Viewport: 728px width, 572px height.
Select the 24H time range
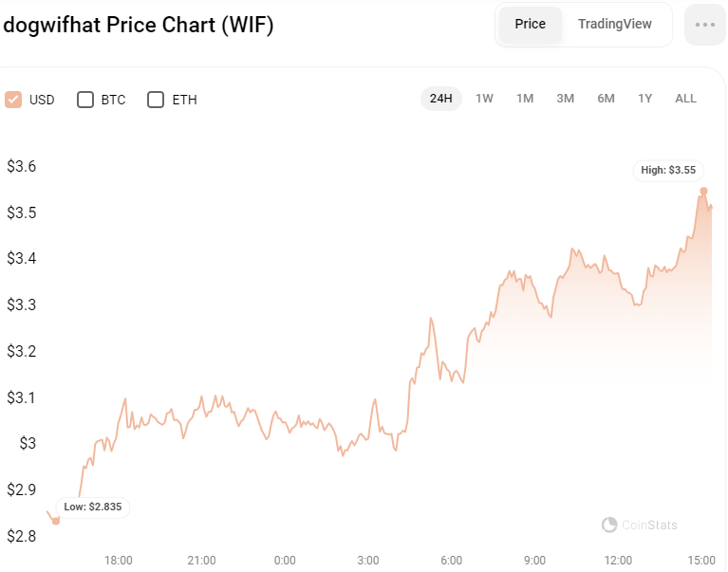pos(441,99)
